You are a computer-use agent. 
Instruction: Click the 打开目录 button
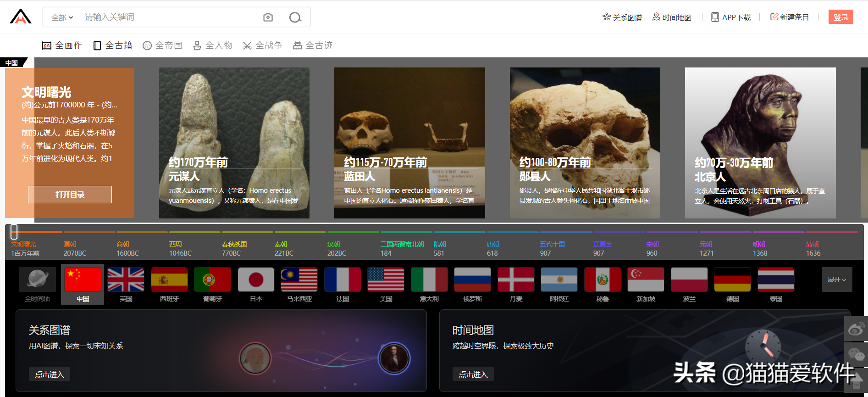[x=70, y=195]
